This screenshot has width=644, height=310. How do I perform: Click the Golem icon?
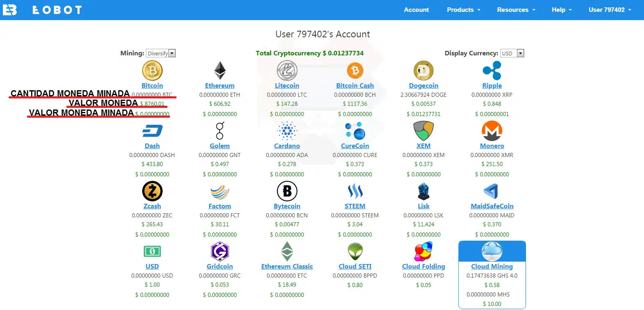(220, 131)
